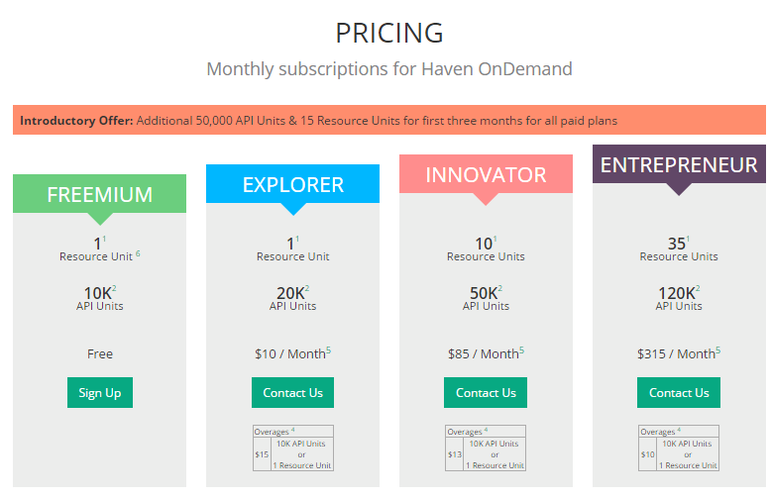The width and height of the screenshot is (770, 498).
Task: Select the FREEMIUM plan header
Action: pyautogui.click(x=100, y=194)
